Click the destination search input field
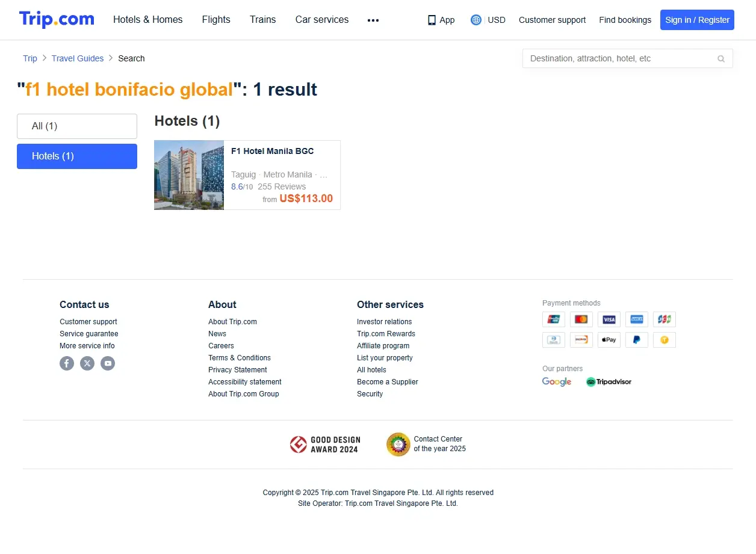 (620, 58)
